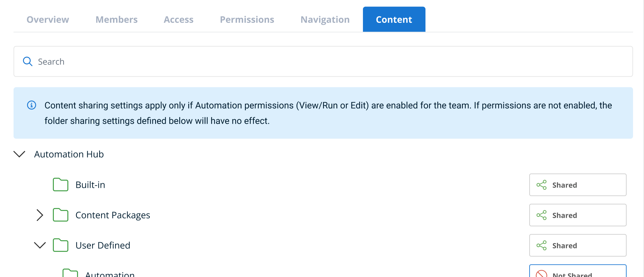Toggle Shared status for Built-in folder
The width and height of the screenshot is (644, 277).
[578, 185]
